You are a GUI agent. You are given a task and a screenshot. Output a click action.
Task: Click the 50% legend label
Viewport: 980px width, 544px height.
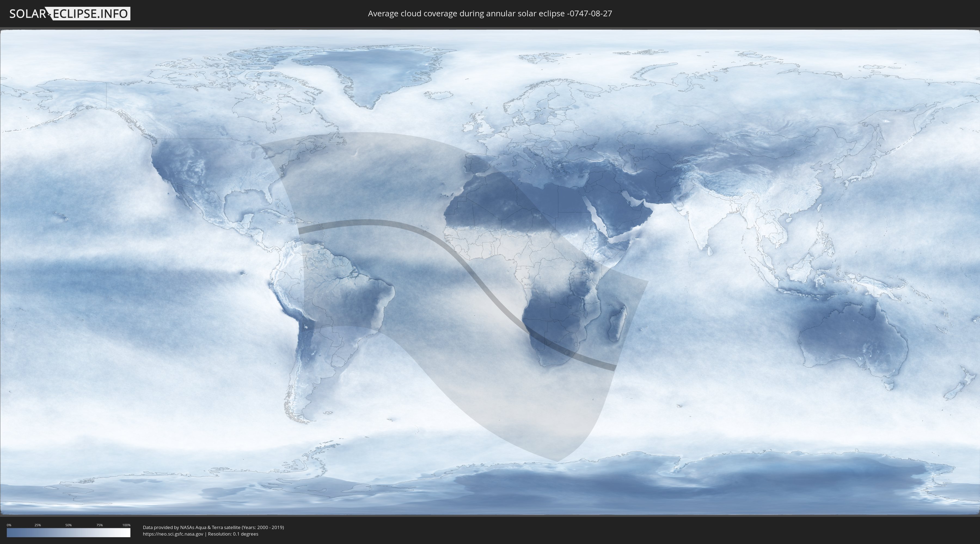tap(69, 525)
